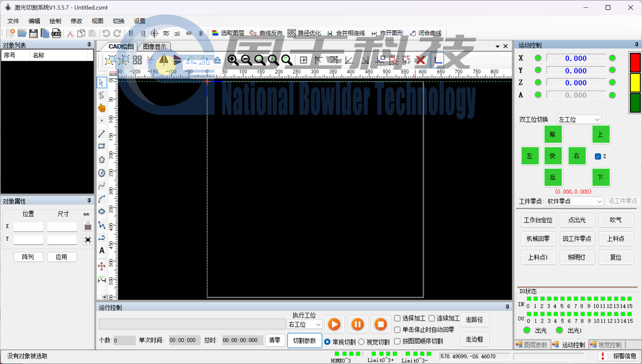Switch to the 图层参数 tab
Screen dimensions: 642x364
coord(532,345)
